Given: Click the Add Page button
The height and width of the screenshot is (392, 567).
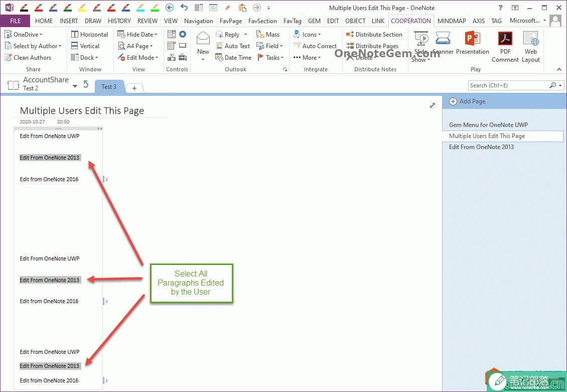Looking at the screenshot, I should tap(467, 101).
